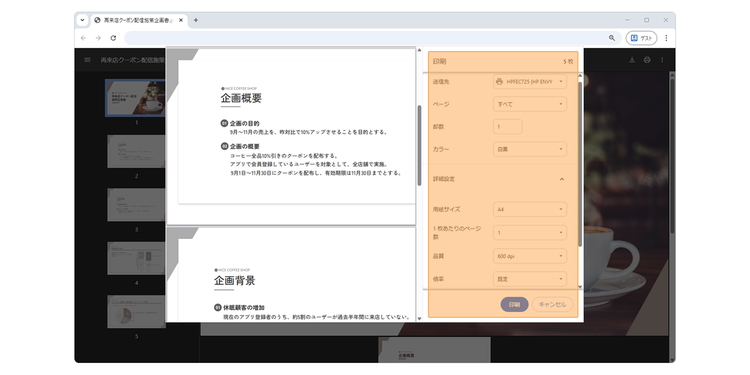Click the 5 枚 sheet count text
The height and width of the screenshot is (375, 750).
568,62
